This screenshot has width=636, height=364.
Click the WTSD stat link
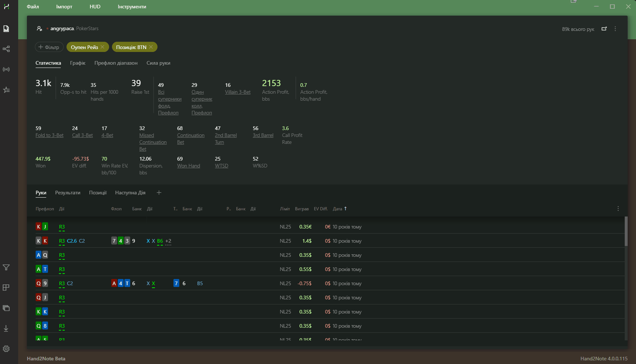(221, 166)
